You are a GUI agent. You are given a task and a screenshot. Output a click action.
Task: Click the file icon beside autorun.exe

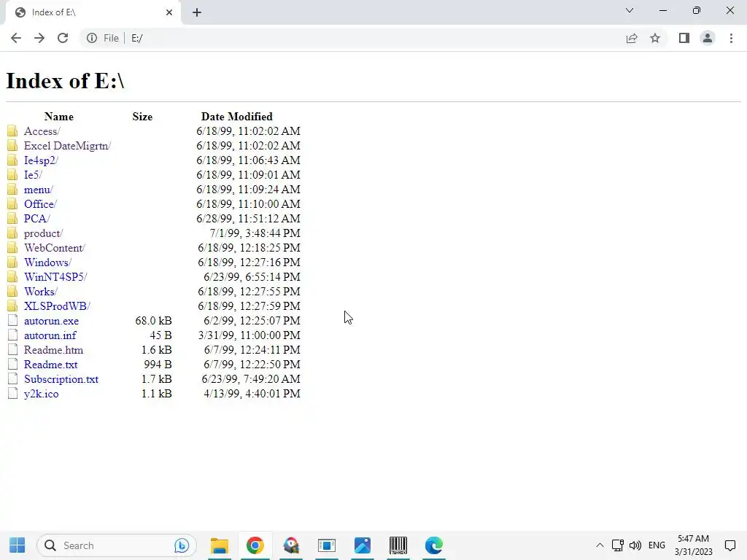pyautogui.click(x=13, y=321)
